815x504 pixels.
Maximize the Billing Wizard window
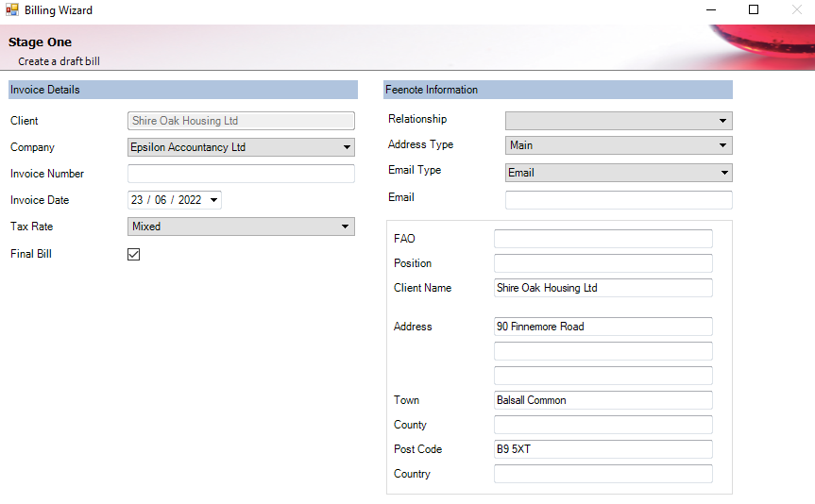754,9
